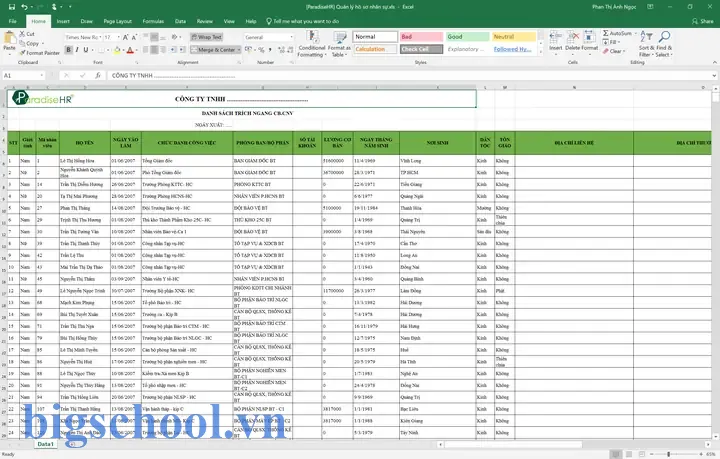Open the General number format dropdown
This screenshot has width=720, height=459.
coord(291,37)
